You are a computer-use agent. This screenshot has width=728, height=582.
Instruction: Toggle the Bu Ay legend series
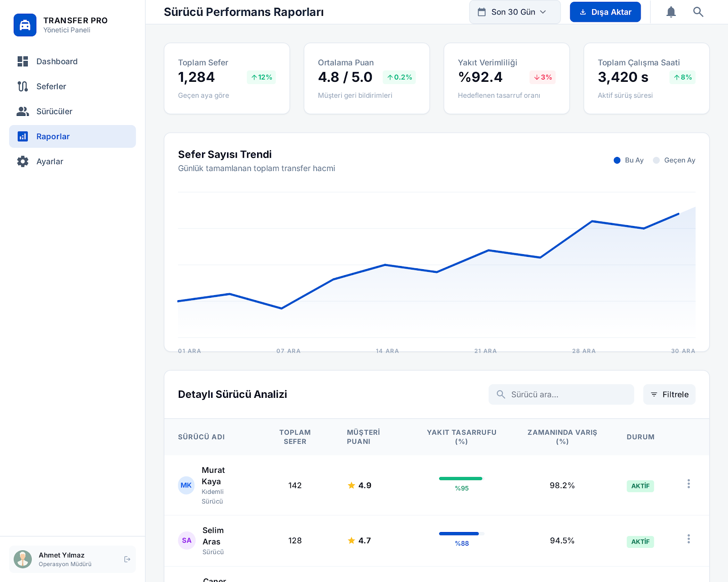(x=629, y=160)
